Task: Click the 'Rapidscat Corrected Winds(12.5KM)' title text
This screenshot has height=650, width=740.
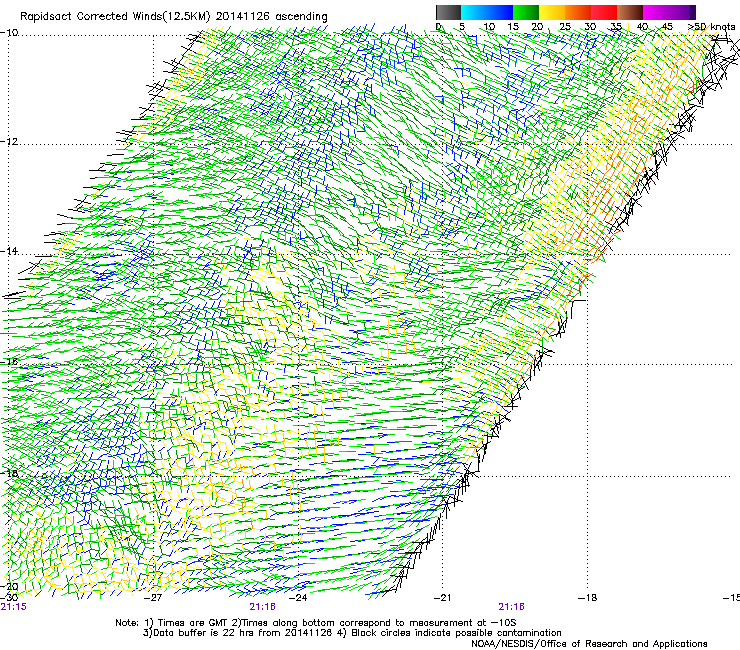Action: 115,17
